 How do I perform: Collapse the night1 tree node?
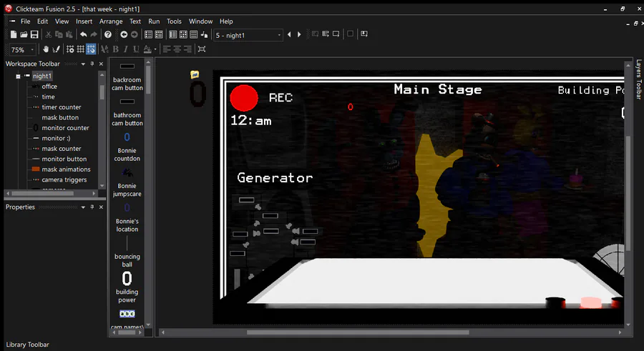coord(18,76)
